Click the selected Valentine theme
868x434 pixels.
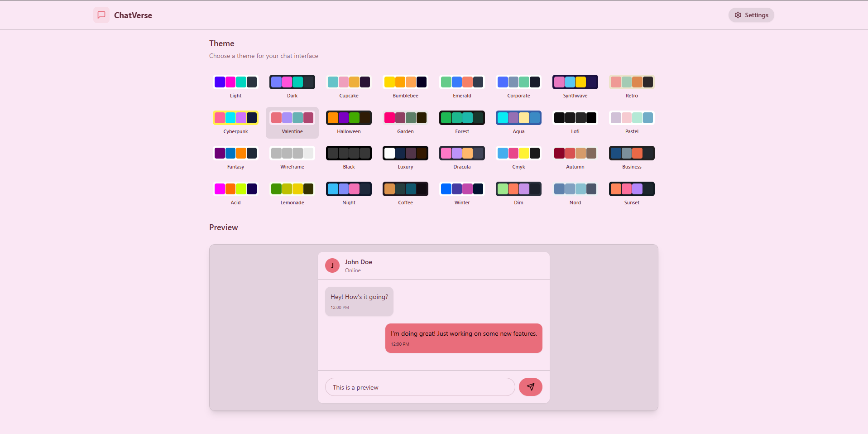click(x=292, y=123)
